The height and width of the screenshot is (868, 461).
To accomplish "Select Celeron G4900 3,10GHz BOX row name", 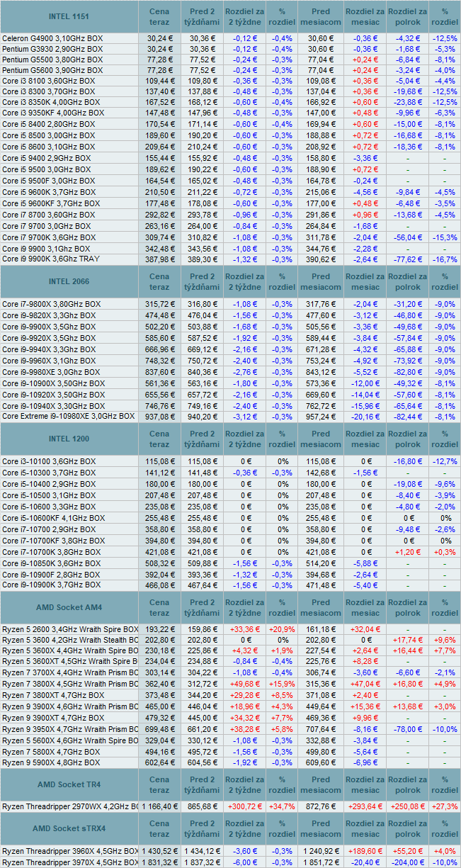I will [x=52, y=38].
